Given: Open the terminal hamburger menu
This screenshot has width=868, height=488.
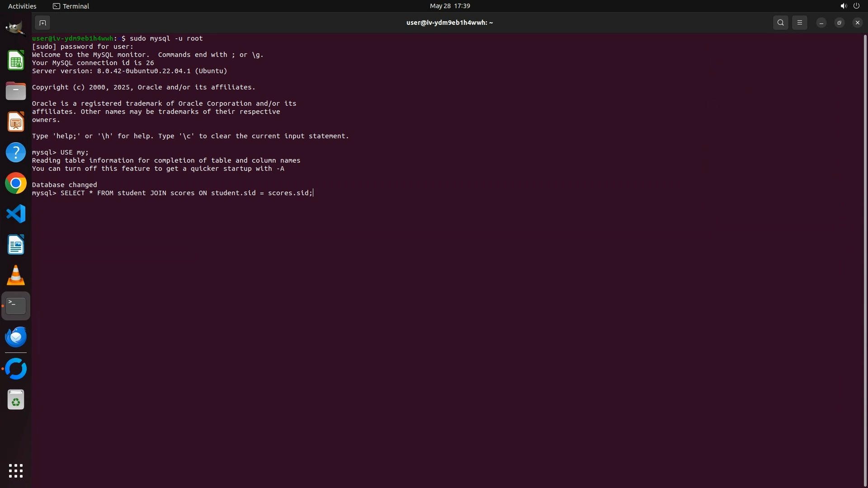Looking at the screenshot, I should click(x=799, y=23).
